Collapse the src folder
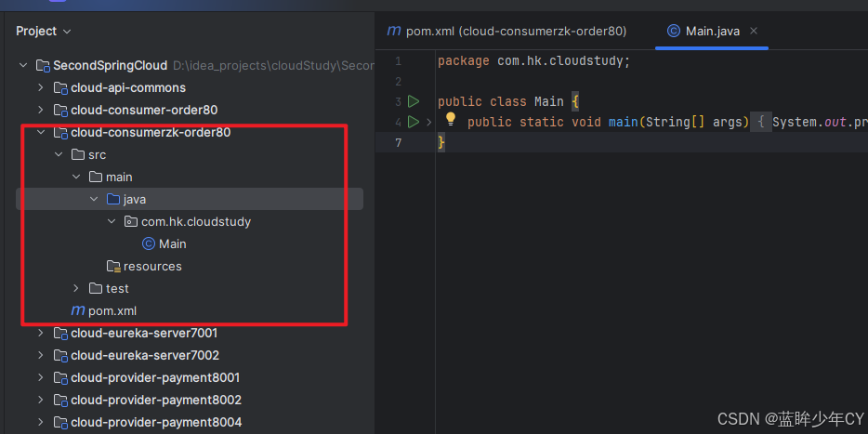This screenshot has height=434, width=868. coord(59,154)
